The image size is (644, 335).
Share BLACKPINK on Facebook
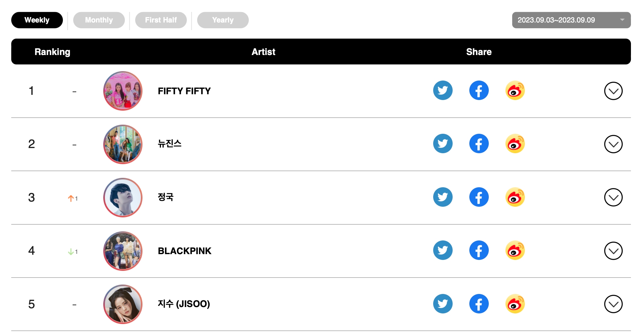click(479, 250)
